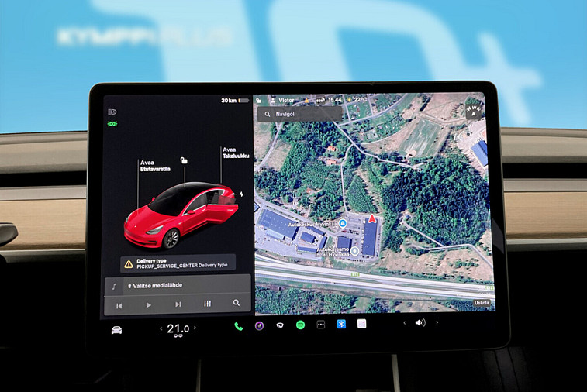Open Bluetooth settings icon
This screenshot has width=587, height=392.
[x=340, y=325]
